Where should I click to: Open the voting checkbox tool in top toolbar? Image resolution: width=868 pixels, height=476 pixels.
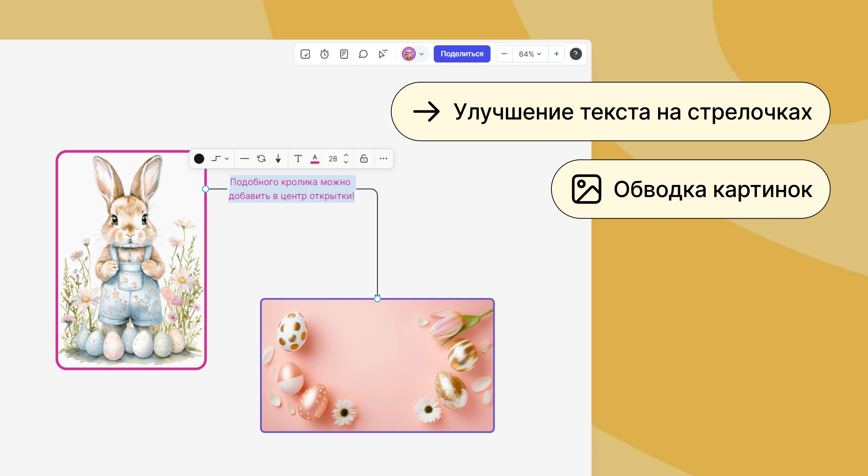tap(305, 54)
